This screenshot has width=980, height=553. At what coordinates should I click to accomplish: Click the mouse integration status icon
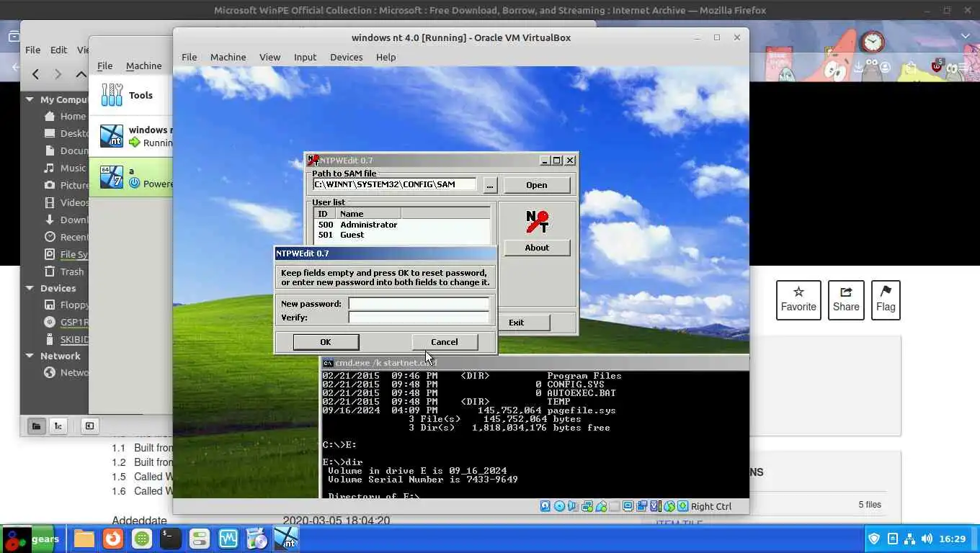point(669,506)
